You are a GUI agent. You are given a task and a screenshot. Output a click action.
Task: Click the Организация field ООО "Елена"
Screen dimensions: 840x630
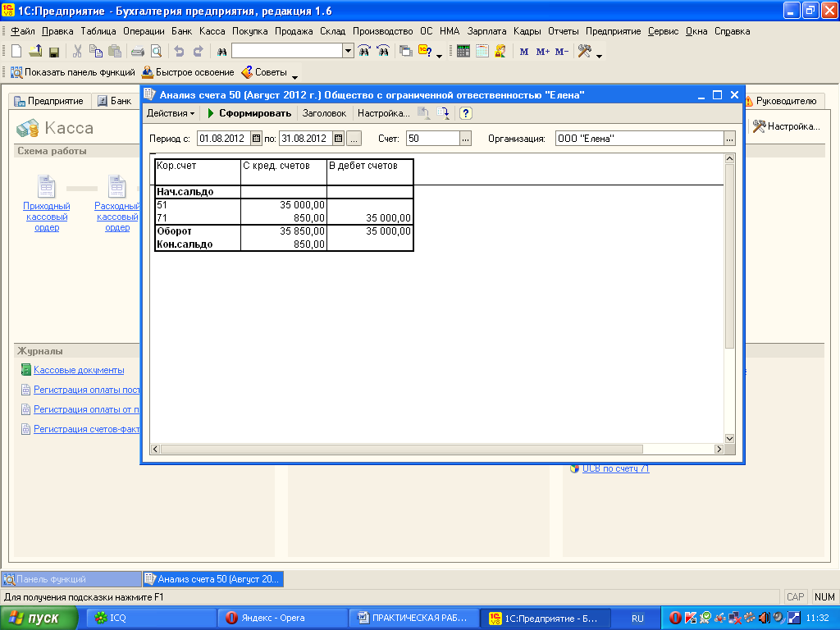[640, 138]
